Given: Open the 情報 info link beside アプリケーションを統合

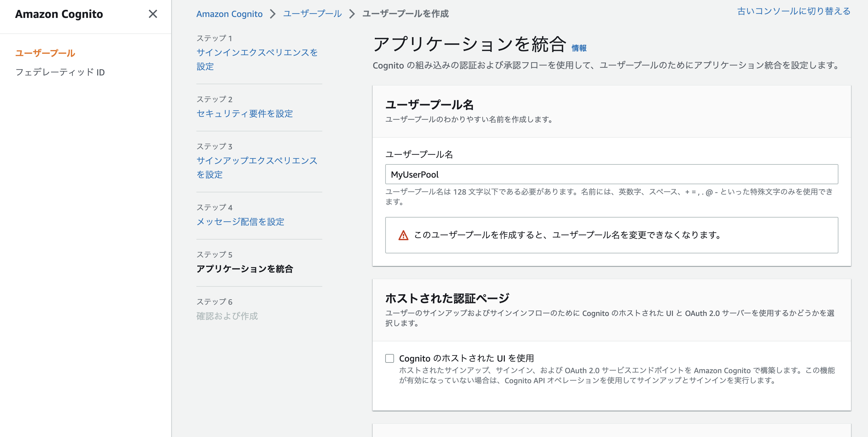Looking at the screenshot, I should click(578, 48).
